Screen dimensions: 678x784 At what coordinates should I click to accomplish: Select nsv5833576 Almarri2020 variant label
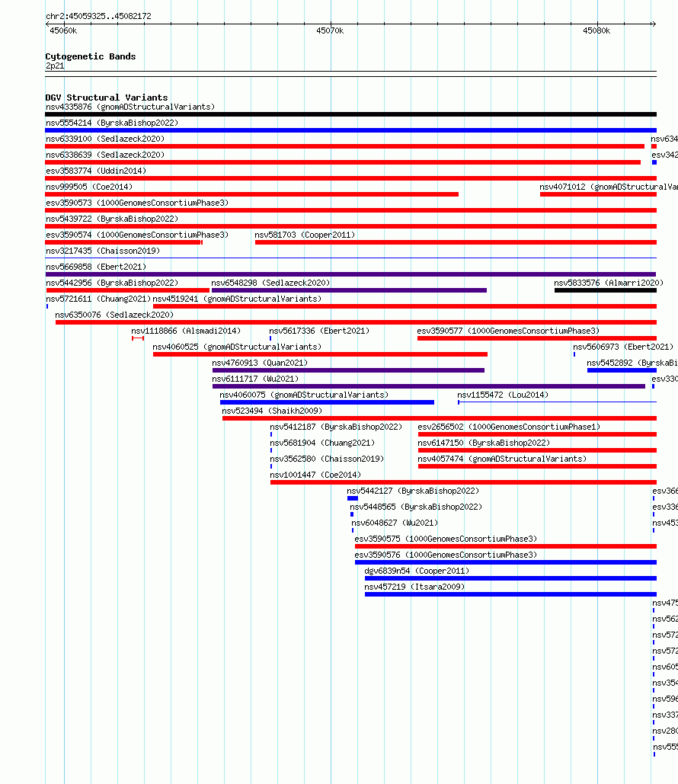609,283
